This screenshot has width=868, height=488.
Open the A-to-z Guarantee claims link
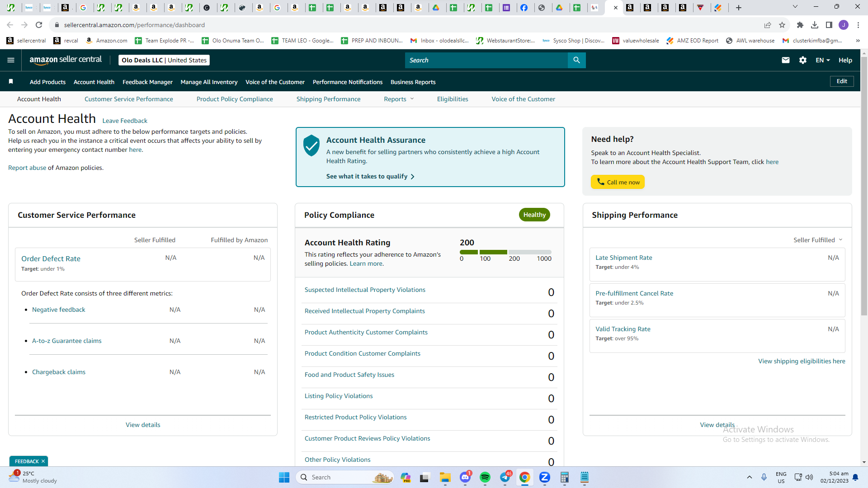(67, 341)
